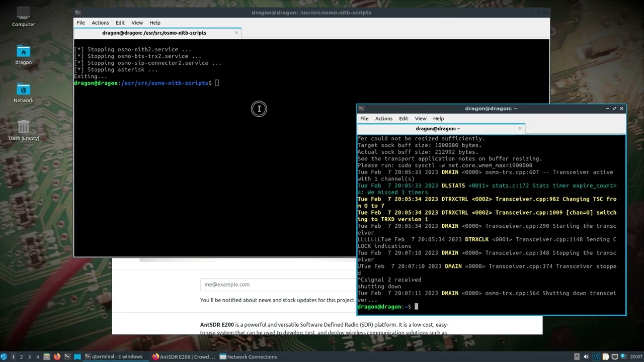
Task: Switch to AntSDR E200 browser taskbar window
Action: 183,356
